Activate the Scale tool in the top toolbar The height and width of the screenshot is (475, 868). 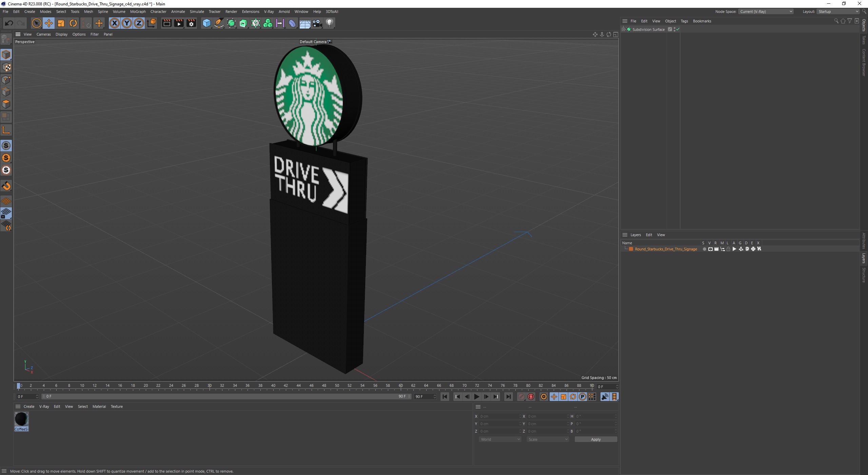click(x=61, y=23)
